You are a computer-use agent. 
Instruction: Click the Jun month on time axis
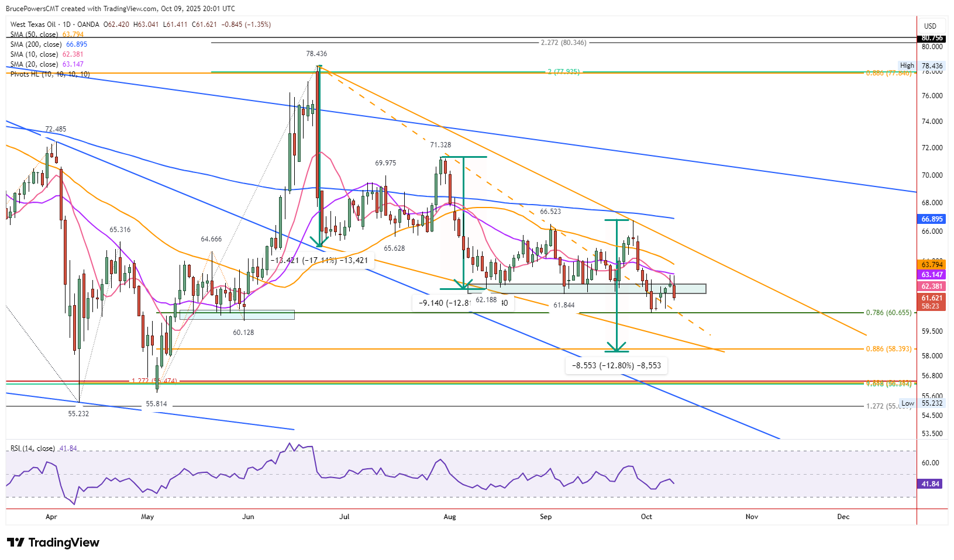pos(249,517)
